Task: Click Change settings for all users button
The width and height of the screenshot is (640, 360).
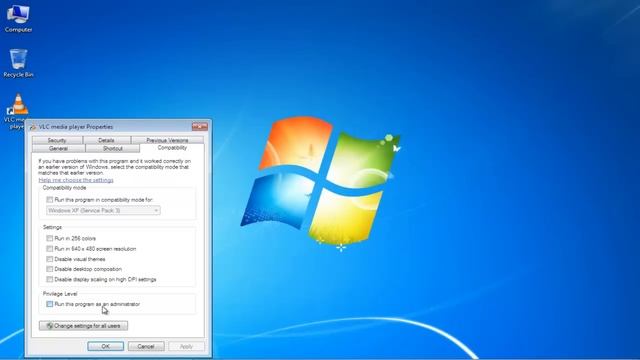Action: point(83,326)
